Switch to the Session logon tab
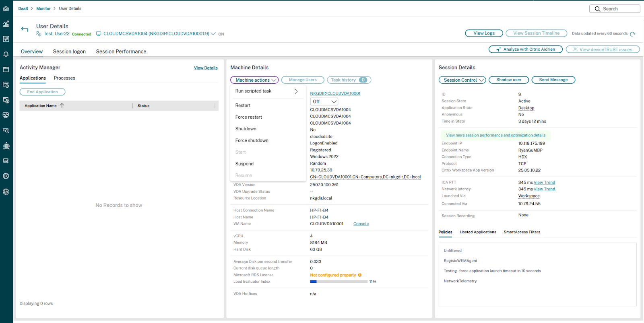 (69, 51)
